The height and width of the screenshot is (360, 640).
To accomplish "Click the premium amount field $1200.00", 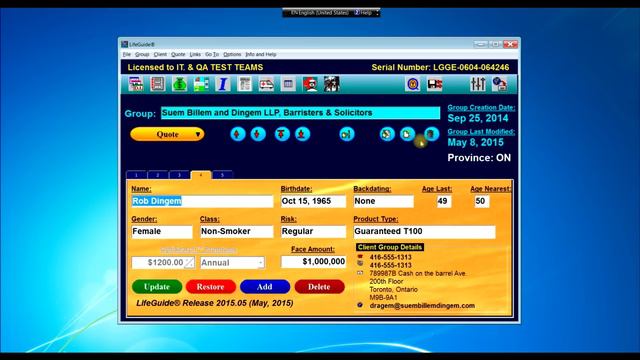I will click(x=163, y=262).
